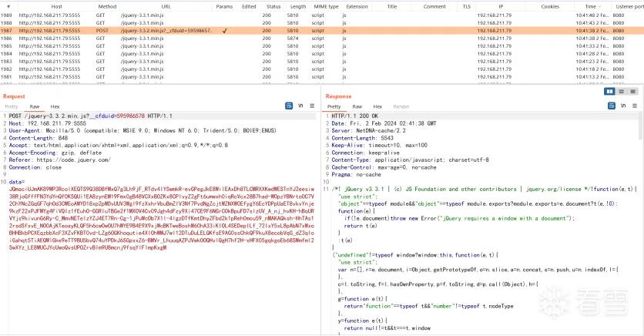Image resolution: width=644 pixels, height=336 pixels.
Task: Toggle pretty-print icon in Response panel
Action: [612, 106]
